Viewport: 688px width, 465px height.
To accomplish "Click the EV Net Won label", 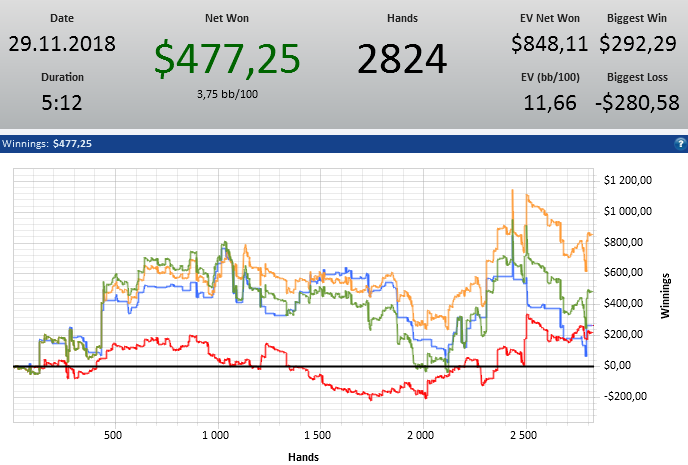I will point(550,18).
